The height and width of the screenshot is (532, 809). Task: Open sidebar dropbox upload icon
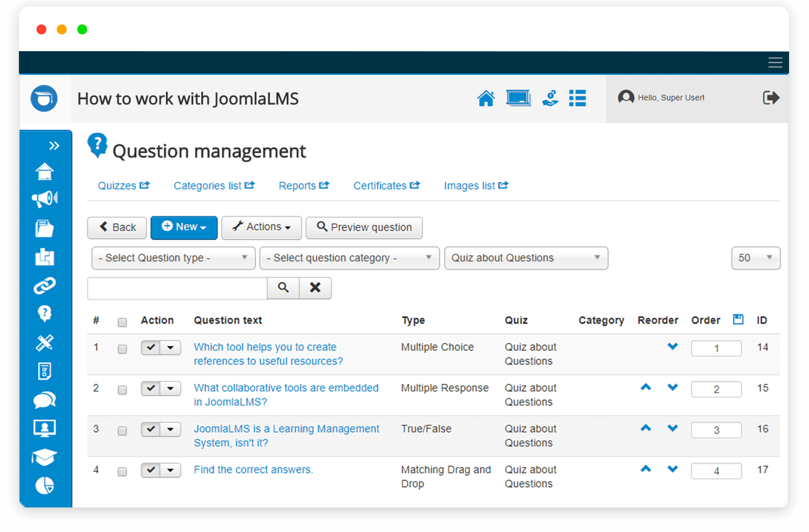pyautogui.click(x=45, y=257)
